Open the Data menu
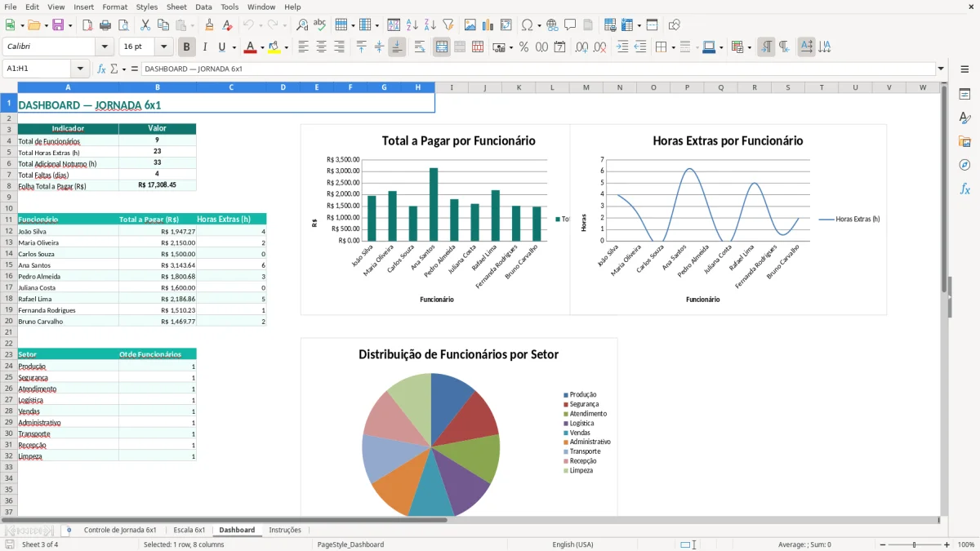Viewport: 980px width, 551px height. [203, 7]
